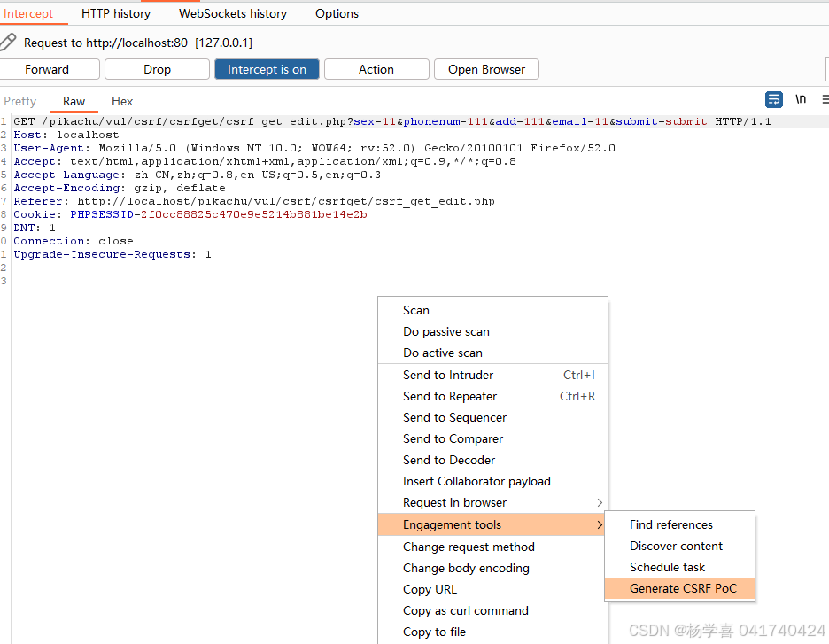This screenshot has height=644, width=829.
Task: Select Copy as curl command
Action: coord(492,610)
